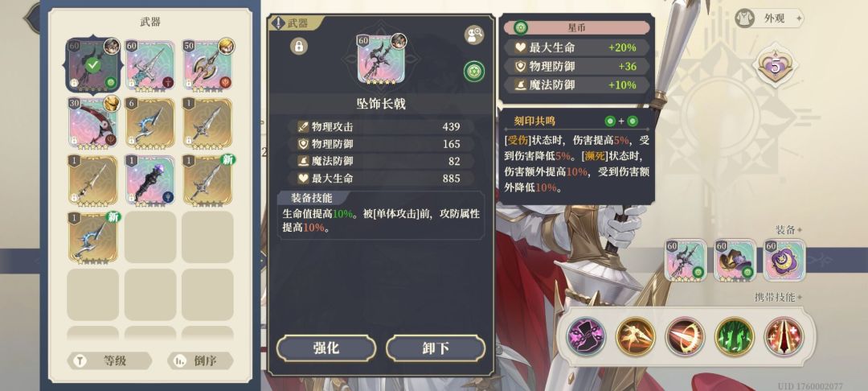Tap the green engraving emblem icon
Image resolution: width=868 pixels, height=391 pixels.
(x=474, y=72)
